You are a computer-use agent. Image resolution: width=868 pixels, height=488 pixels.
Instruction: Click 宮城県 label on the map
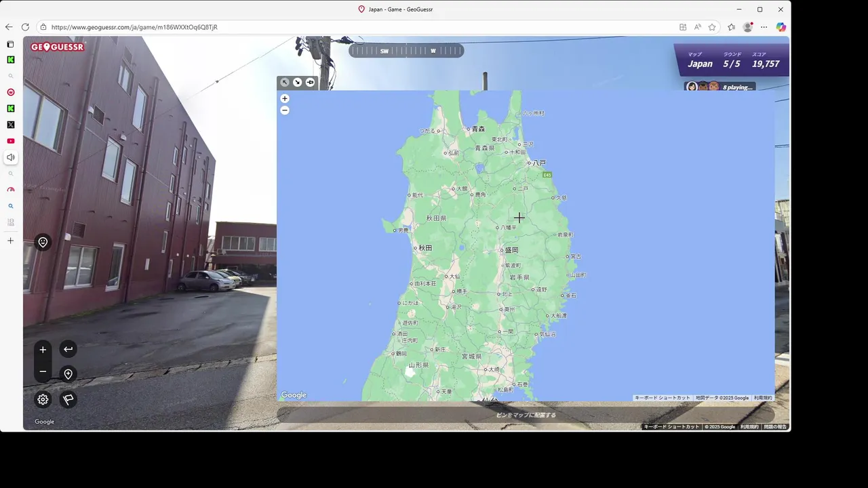click(471, 356)
